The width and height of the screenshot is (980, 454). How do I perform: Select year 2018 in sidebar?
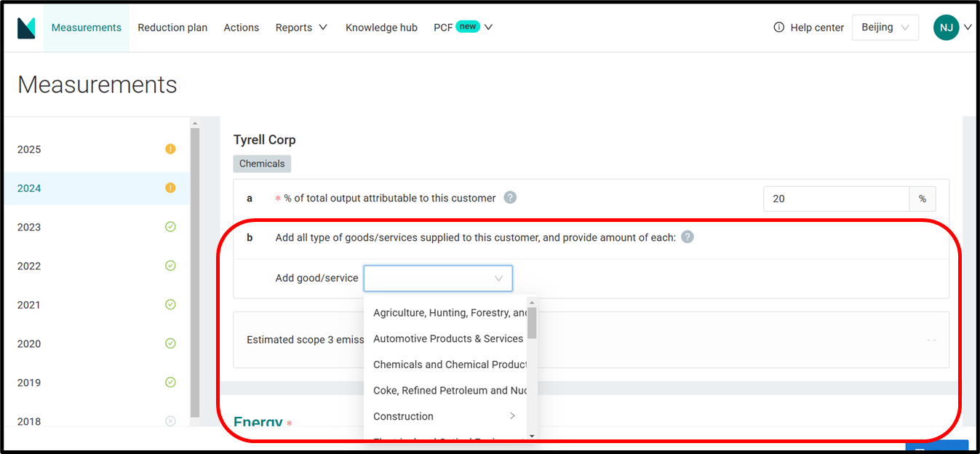tap(97, 421)
